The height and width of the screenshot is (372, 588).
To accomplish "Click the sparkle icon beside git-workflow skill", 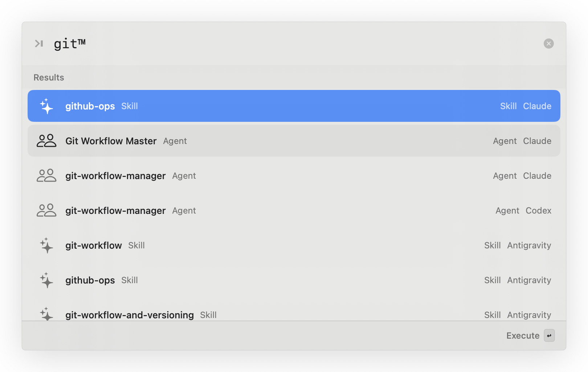I will pos(46,245).
